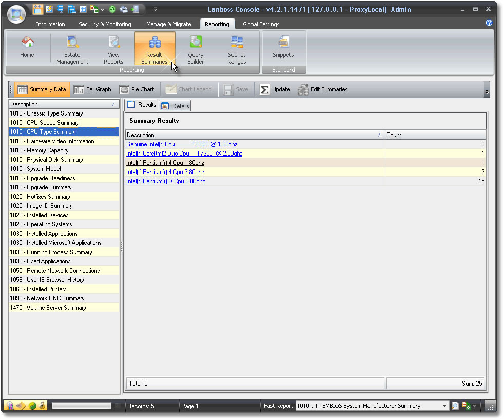Screen dimensions: 504x420
Task: Open Genuine Intel Cpu T2300 1.66ghz link
Action: (x=182, y=144)
